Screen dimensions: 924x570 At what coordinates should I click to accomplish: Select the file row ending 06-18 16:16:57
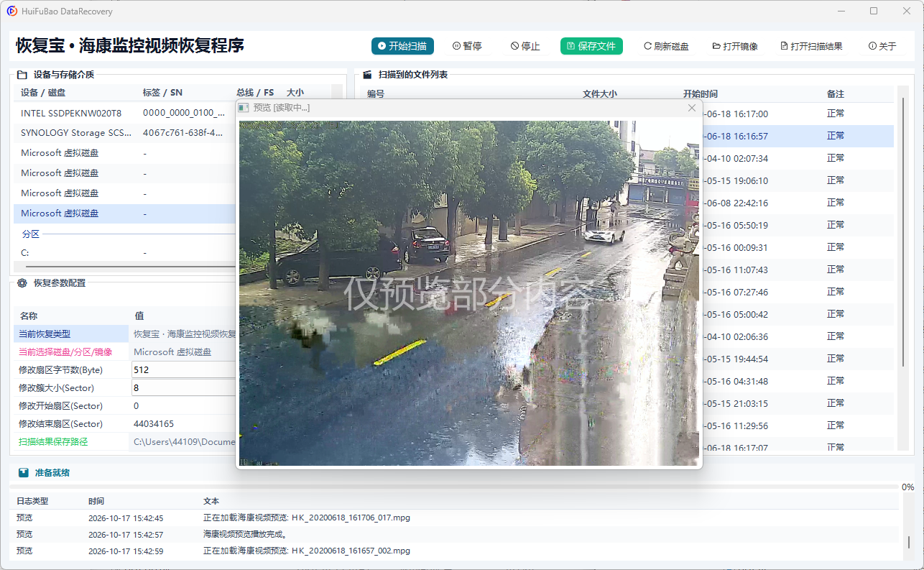click(798, 136)
